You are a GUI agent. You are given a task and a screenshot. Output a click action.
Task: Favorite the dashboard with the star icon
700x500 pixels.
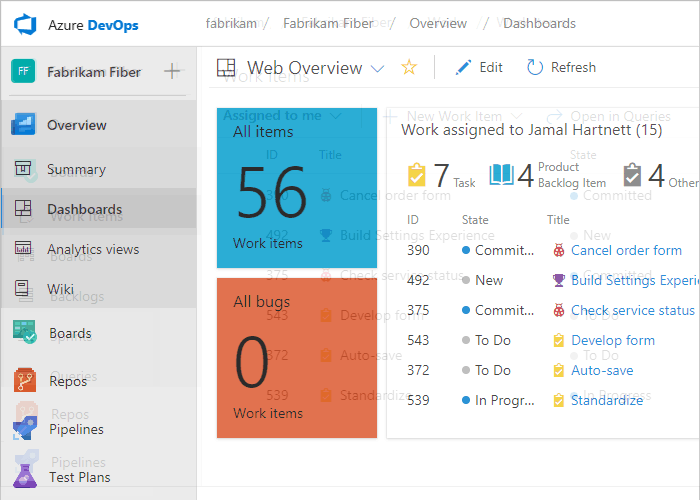pos(408,67)
